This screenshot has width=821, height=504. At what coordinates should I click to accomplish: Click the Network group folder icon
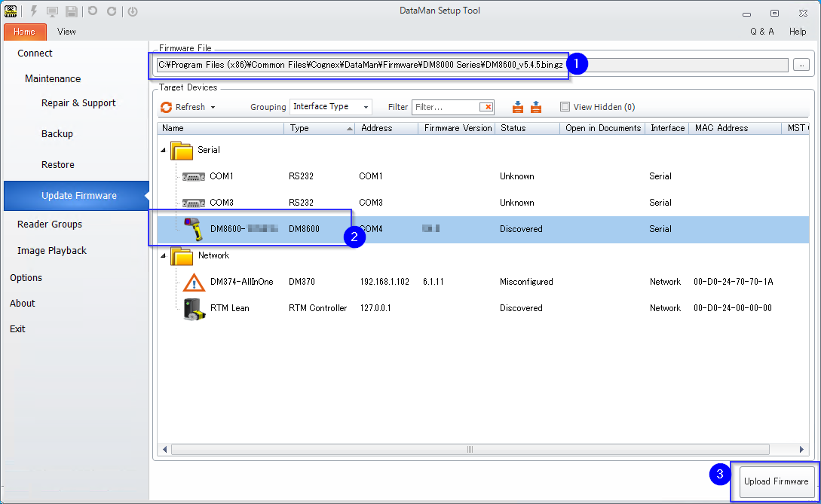click(x=182, y=256)
